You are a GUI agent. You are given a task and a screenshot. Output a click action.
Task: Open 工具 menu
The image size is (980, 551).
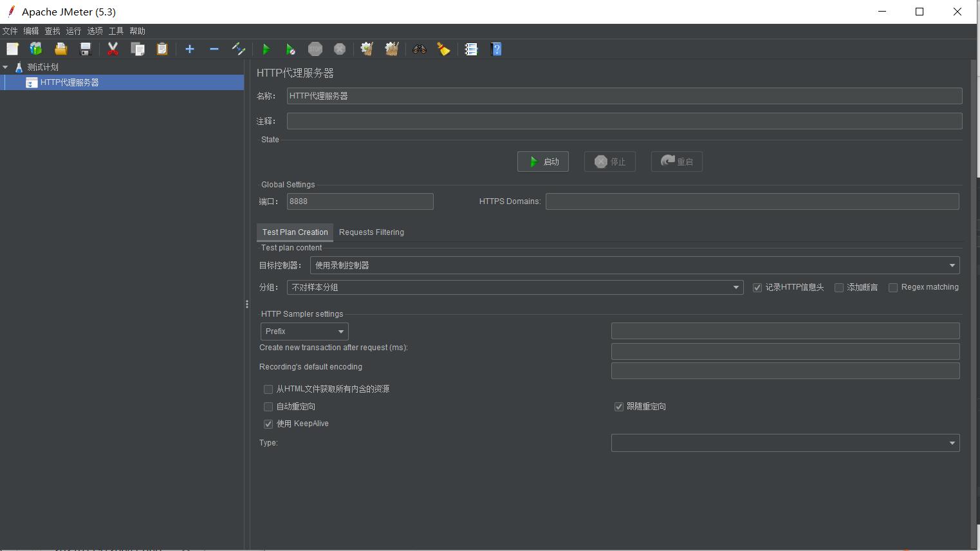pyautogui.click(x=116, y=31)
